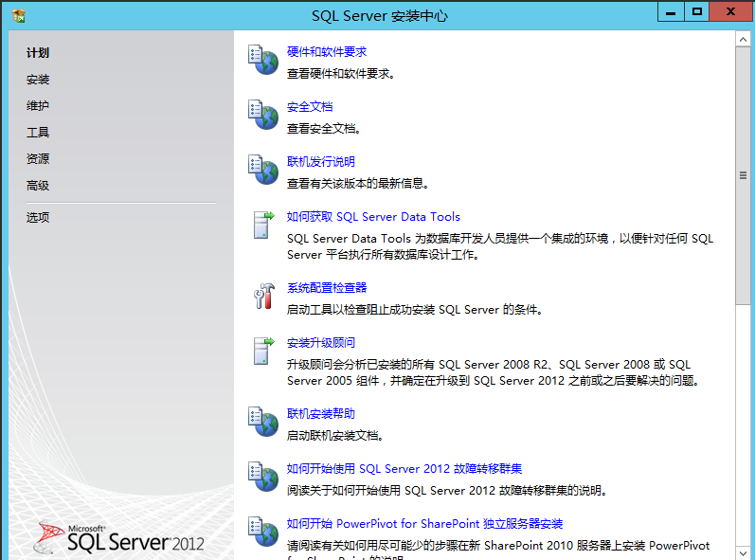The width and height of the screenshot is (755, 560).
Task: Launch the 系统配置检查器 link
Action: 327,288
